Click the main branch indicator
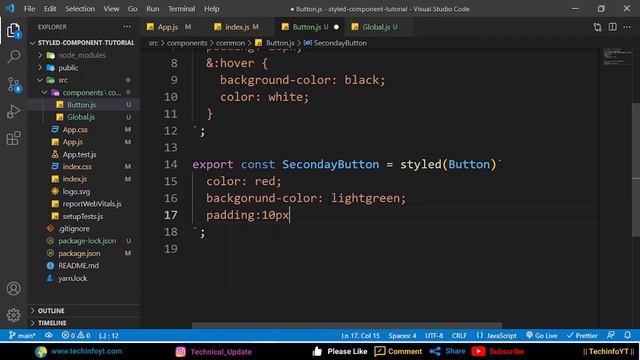The width and height of the screenshot is (640, 360). coord(22,336)
